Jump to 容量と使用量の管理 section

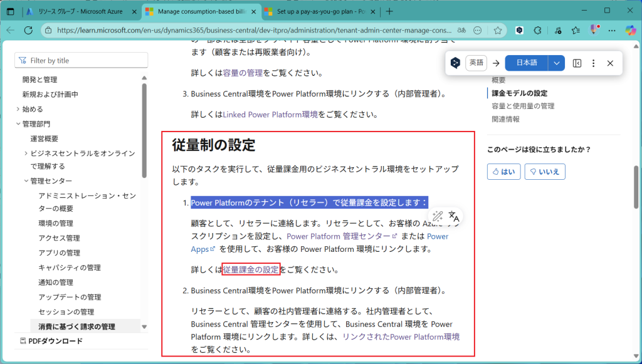[x=523, y=106]
